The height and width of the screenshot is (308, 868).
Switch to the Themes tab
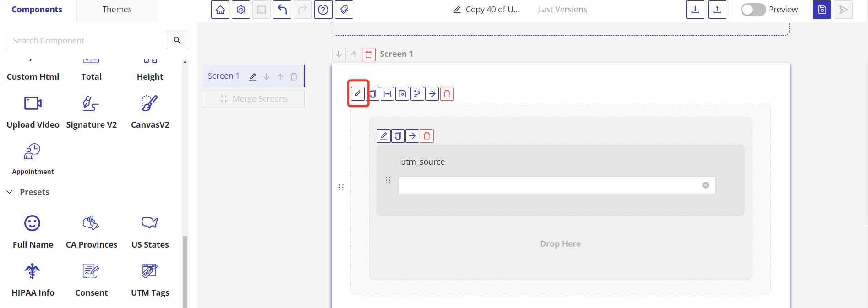117,10
